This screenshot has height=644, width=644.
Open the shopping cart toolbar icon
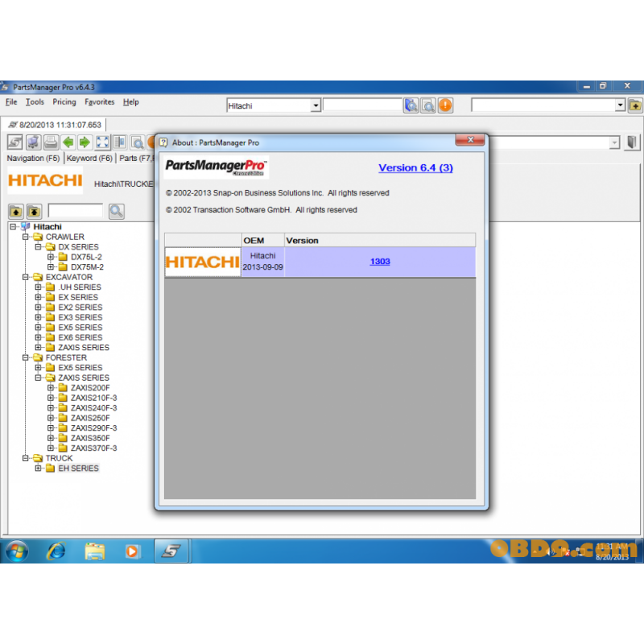(x=33, y=142)
